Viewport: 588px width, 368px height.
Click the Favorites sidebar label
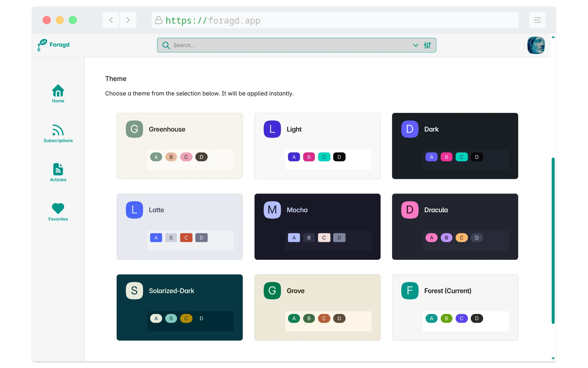coord(58,219)
